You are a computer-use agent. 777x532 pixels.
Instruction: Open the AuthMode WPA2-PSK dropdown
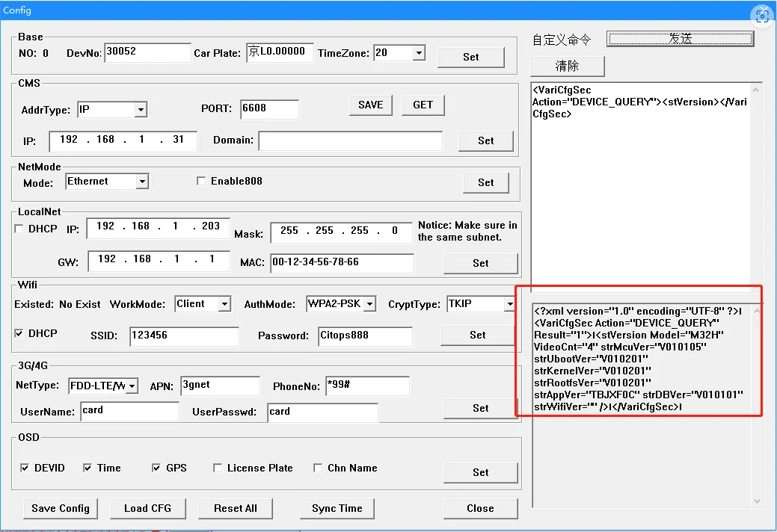click(369, 304)
